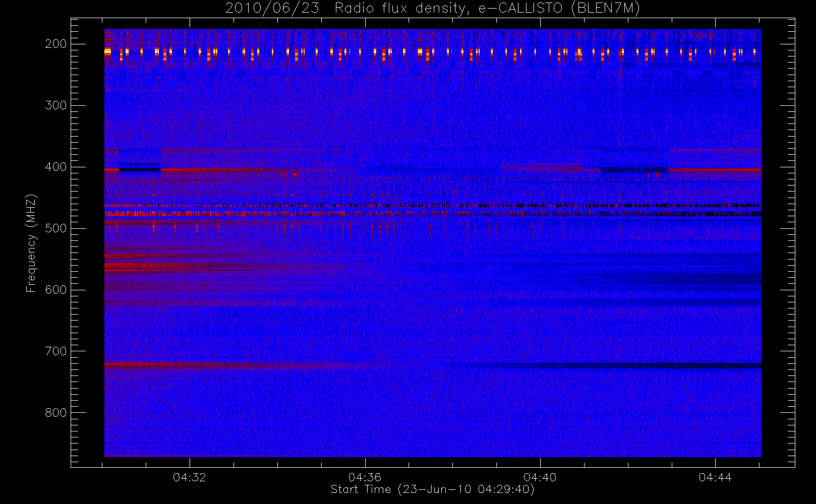This screenshot has height=504, width=816.
Task: Click the 04:32 time tick label
Action: pyautogui.click(x=190, y=477)
